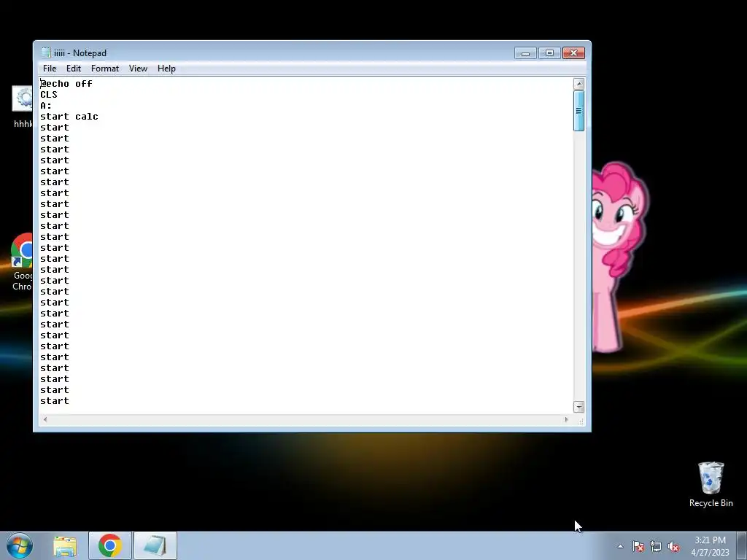Image resolution: width=747 pixels, height=560 pixels.
Task: Click the horizontal scrollbar right arrow
Action: click(x=566, y=419)
